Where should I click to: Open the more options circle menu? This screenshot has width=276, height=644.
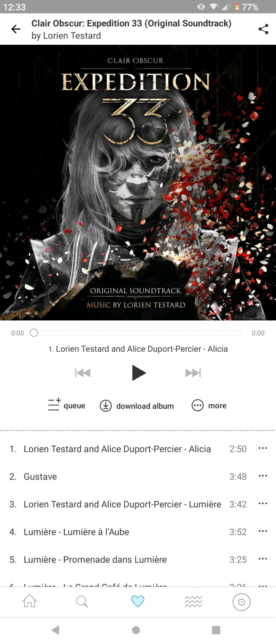209,405
